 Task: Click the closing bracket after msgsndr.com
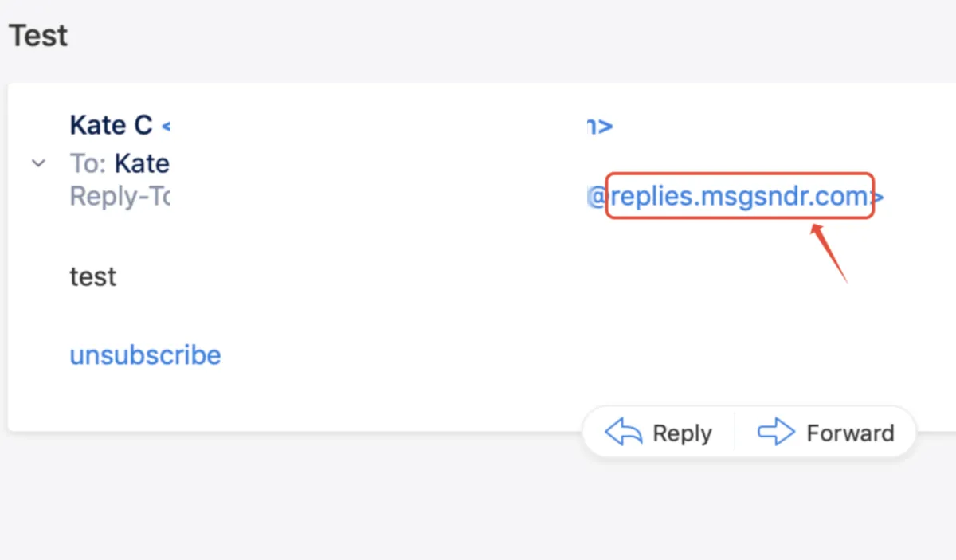[x=879, y=196]
